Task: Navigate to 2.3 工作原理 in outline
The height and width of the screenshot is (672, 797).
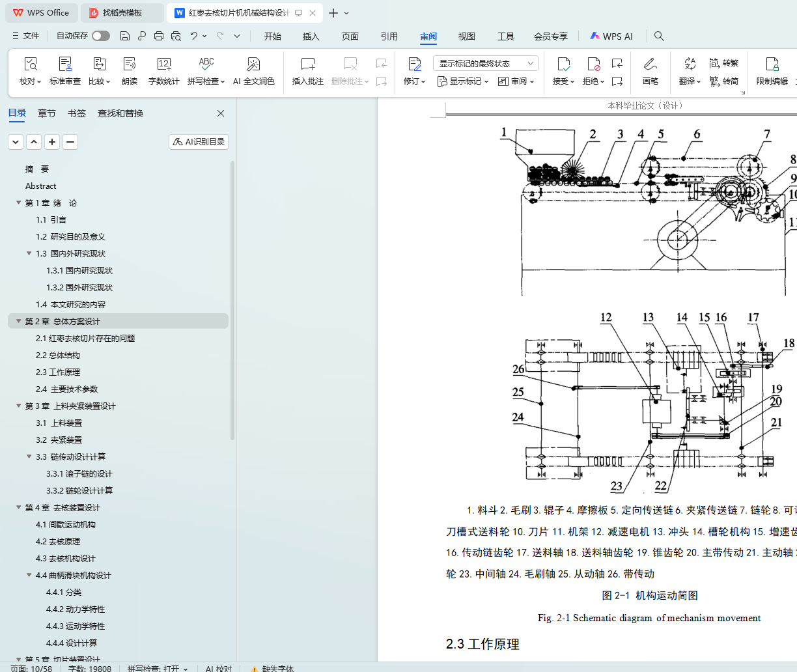Action: coord(58,372)
